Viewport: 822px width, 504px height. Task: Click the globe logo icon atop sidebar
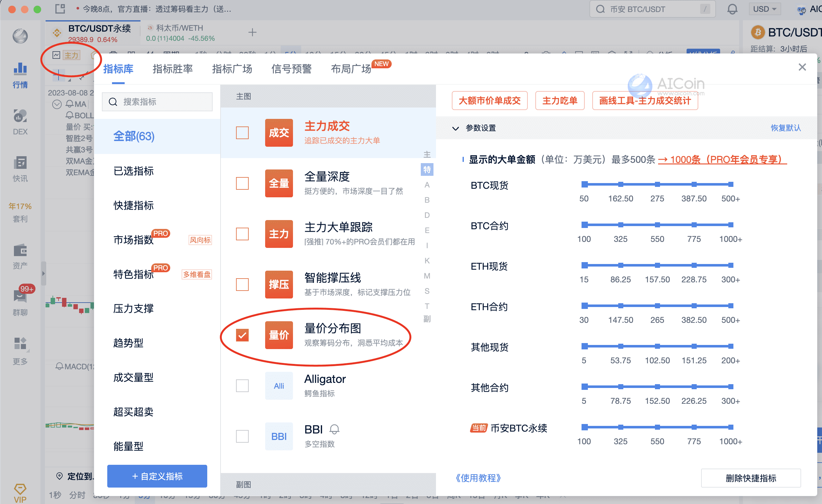point(20,36)
